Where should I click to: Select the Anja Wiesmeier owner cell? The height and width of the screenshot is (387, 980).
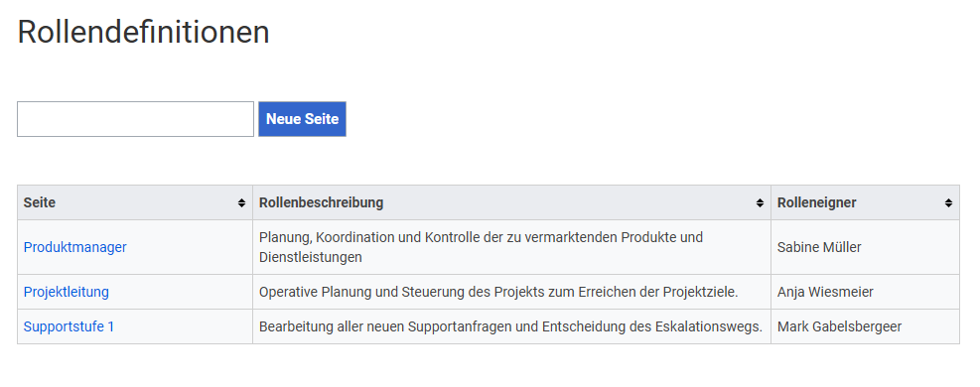[865, 292]
